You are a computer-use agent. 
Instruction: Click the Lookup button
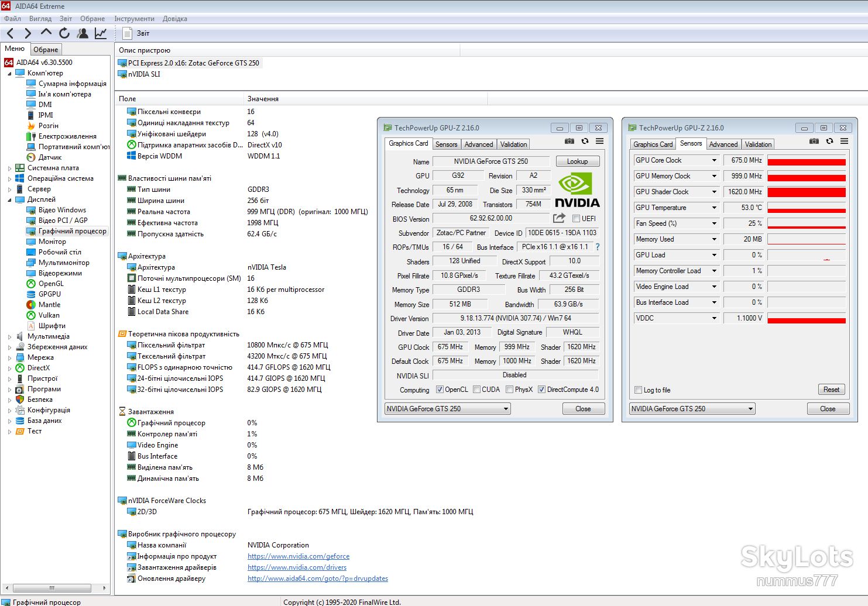pyautogui.click(x=577, y=161)
